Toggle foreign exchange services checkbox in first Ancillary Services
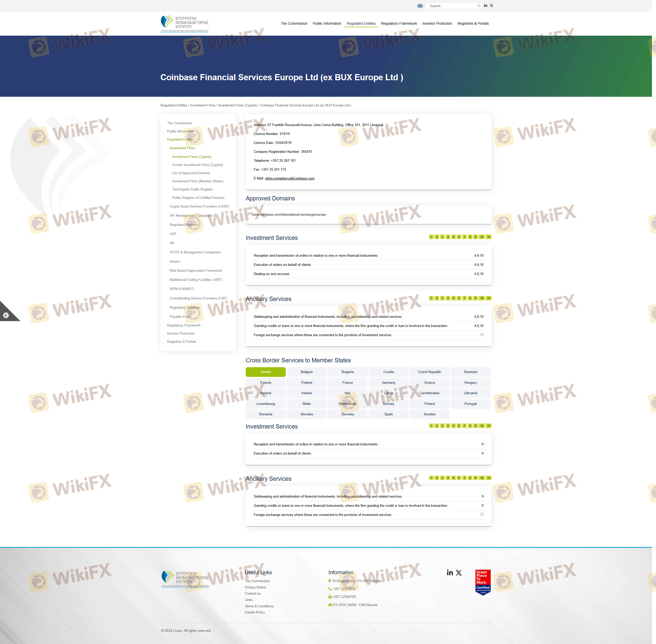656x644 pixels. pos(482,335)
